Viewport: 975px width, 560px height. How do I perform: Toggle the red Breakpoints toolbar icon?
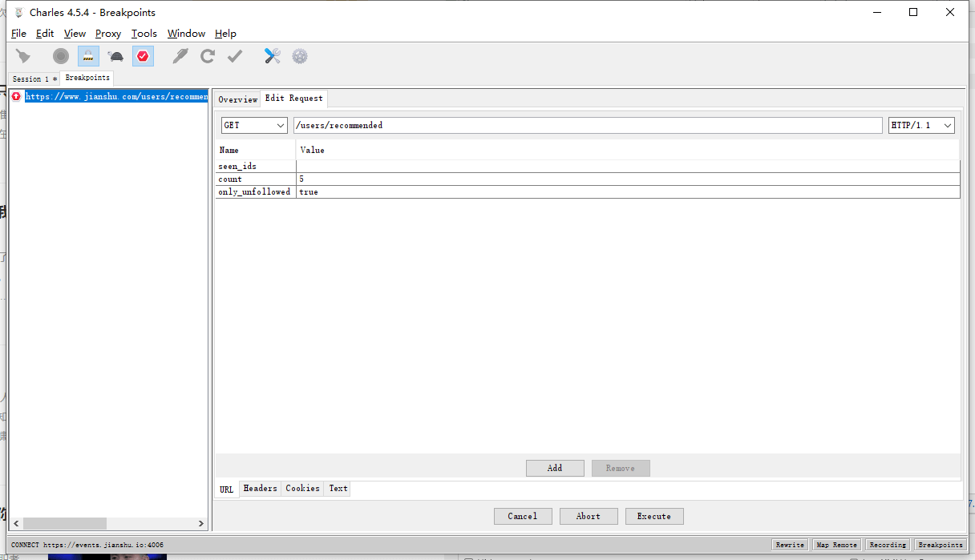tap(143, 56)
